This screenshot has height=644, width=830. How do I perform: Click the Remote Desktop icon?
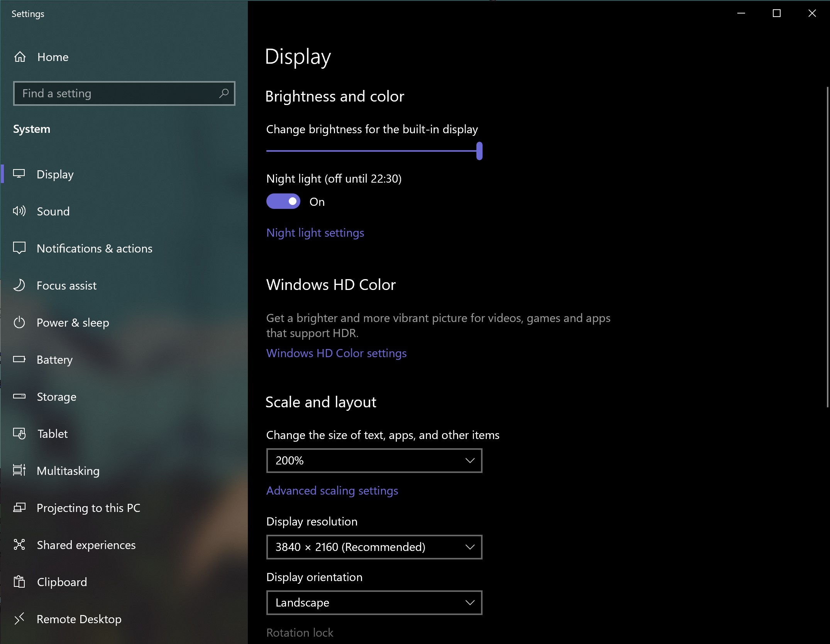coord(19,619)
